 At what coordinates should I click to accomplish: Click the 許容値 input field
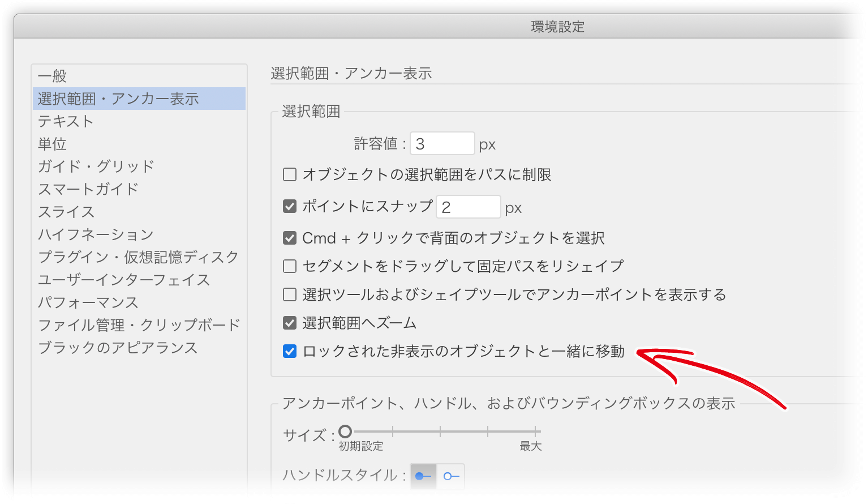(442, 144)
